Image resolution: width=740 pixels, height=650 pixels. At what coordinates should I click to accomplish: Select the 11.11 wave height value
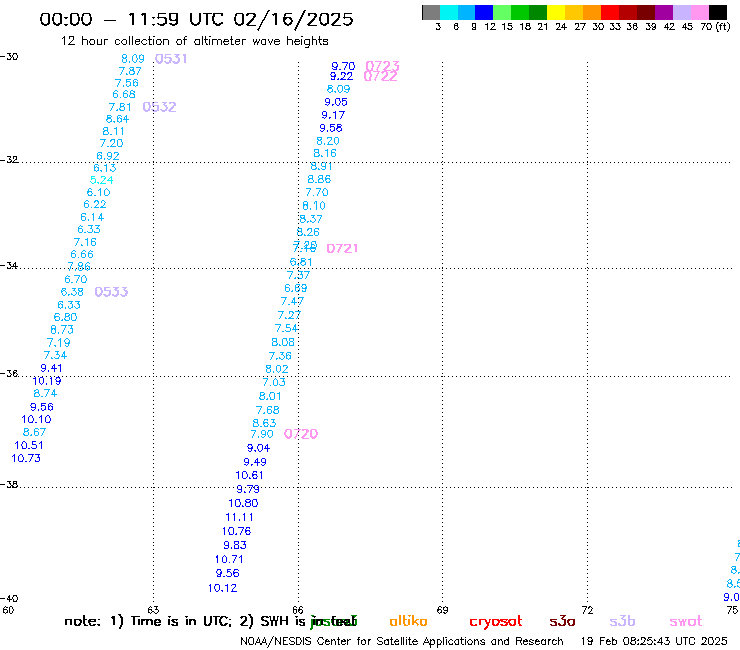[239, 517]
